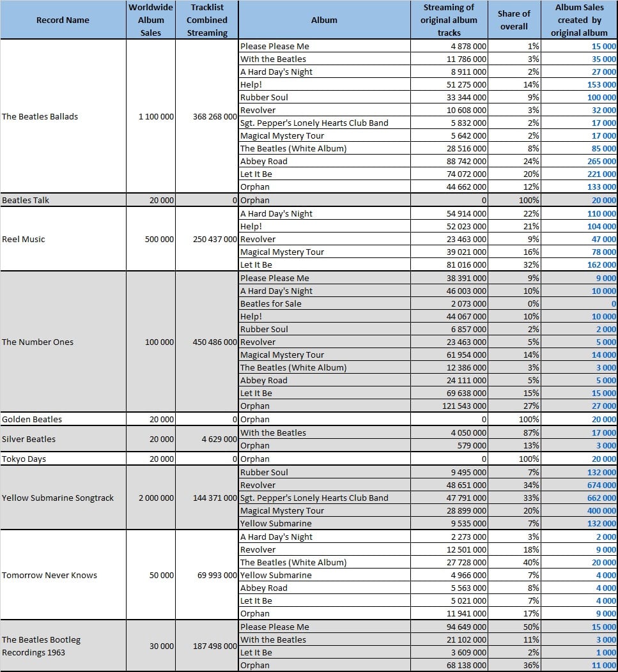Click streaming value '54 914 000'
This screenshot has width=618, height=672.
point(466,214)
